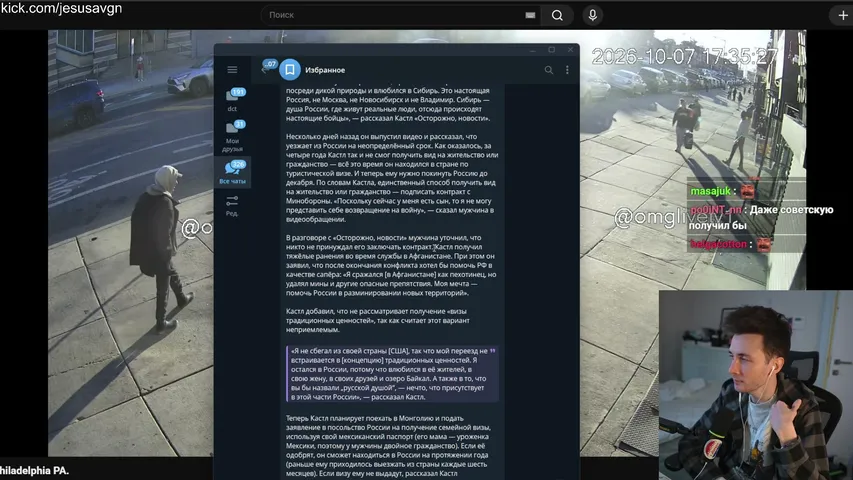
Task: Open the Telegram hamburger menu
Action: (x=232, y=70)
